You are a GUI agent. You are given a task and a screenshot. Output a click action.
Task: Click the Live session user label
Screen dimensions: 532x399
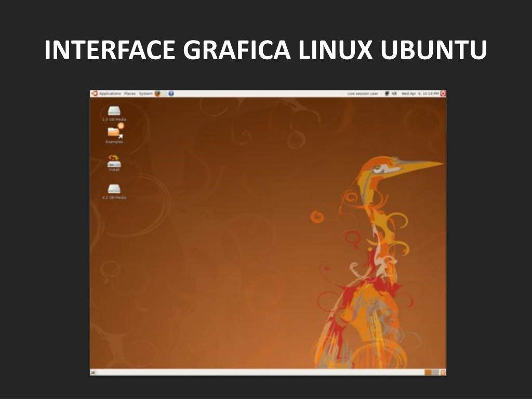coord(363,94)
